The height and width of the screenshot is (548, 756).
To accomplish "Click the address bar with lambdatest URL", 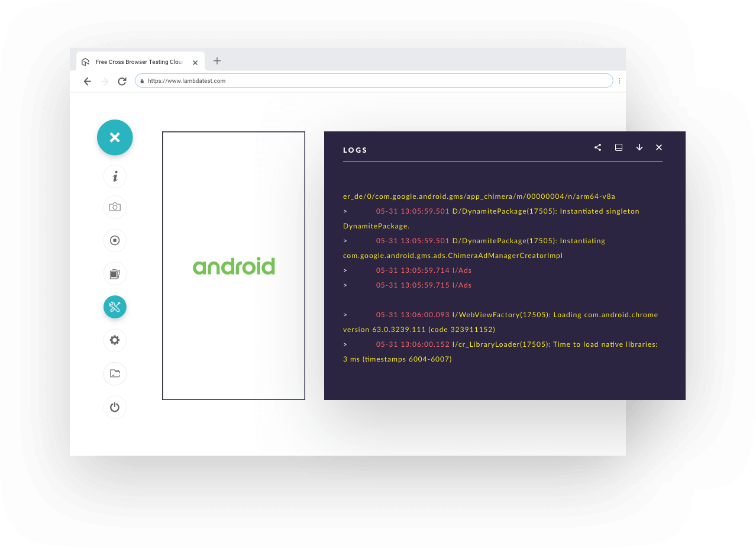I will click(374, 81).
